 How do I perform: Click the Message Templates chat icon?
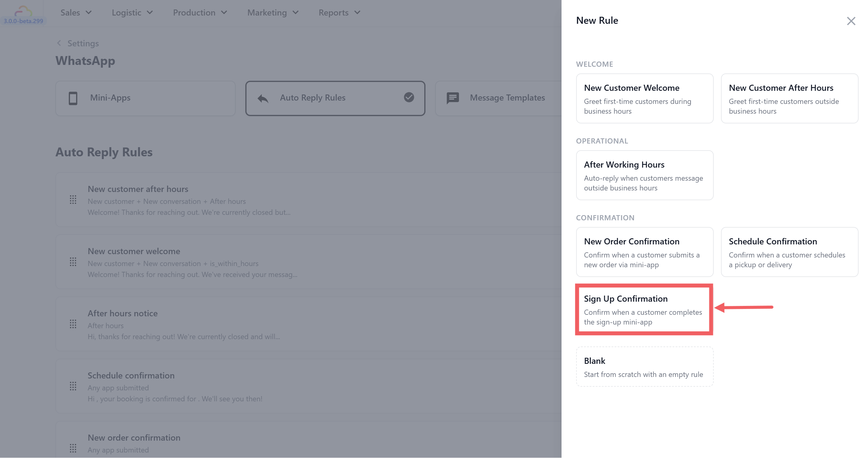(453, 98)
